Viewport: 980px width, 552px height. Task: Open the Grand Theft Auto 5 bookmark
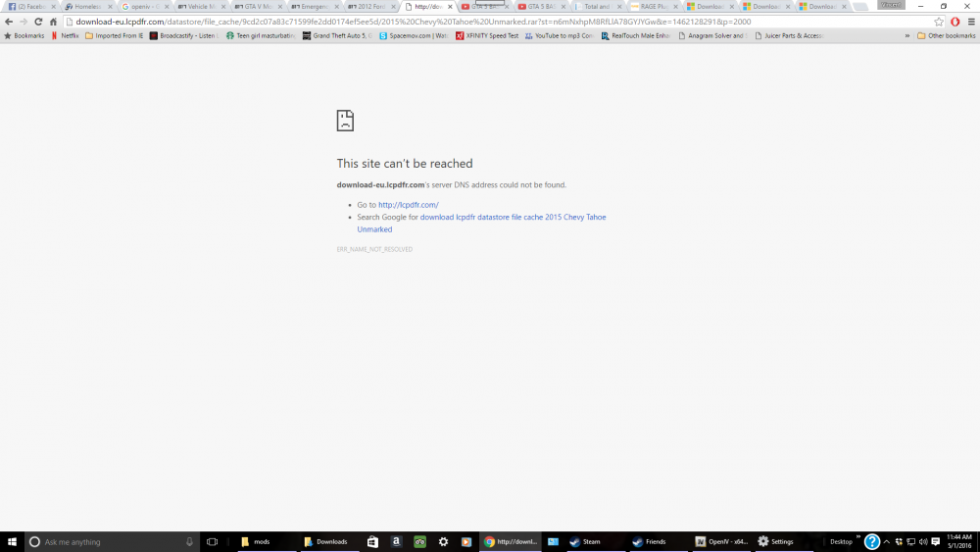tap(337, 35)
